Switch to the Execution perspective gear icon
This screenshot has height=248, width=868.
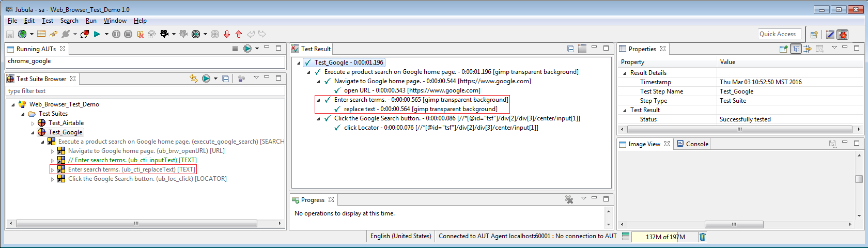pyautogui.click(x=843, y=35)
